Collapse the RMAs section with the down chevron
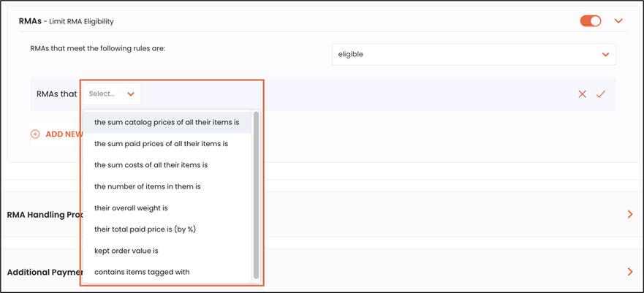644x293 pixels. pos(618,21)
